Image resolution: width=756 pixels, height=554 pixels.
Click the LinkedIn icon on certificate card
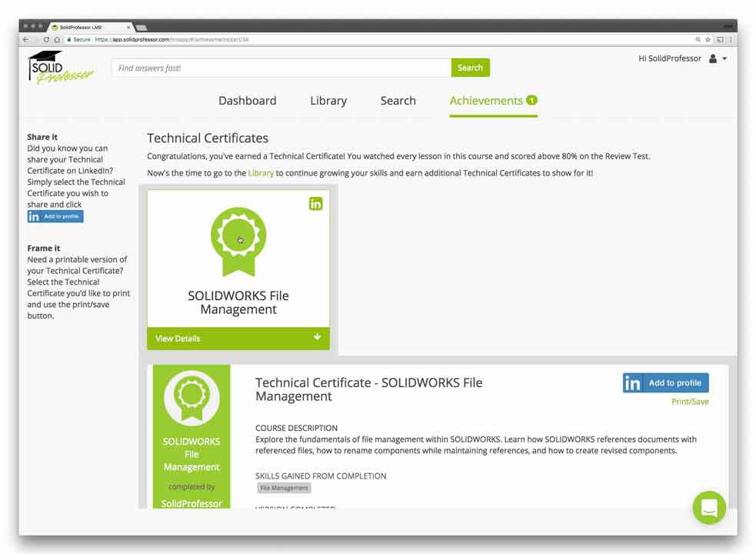(315, 204)
